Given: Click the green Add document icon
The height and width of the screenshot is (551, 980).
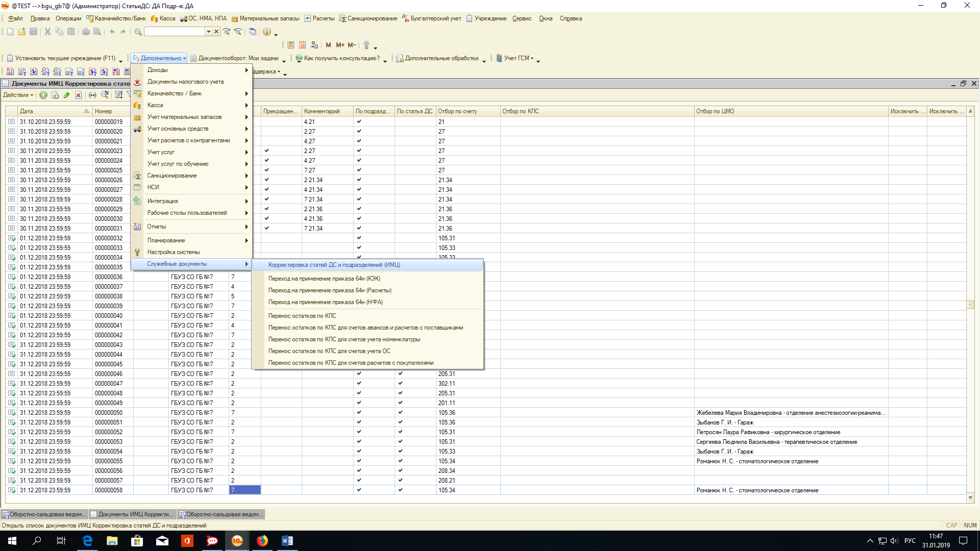Looking at the screenshot, I should (x=43, y=95).
